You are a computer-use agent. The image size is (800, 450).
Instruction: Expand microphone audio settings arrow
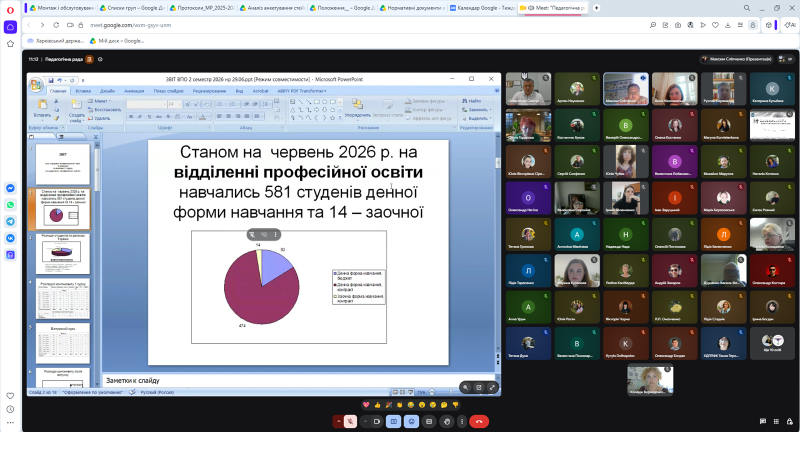click(338, 421)
